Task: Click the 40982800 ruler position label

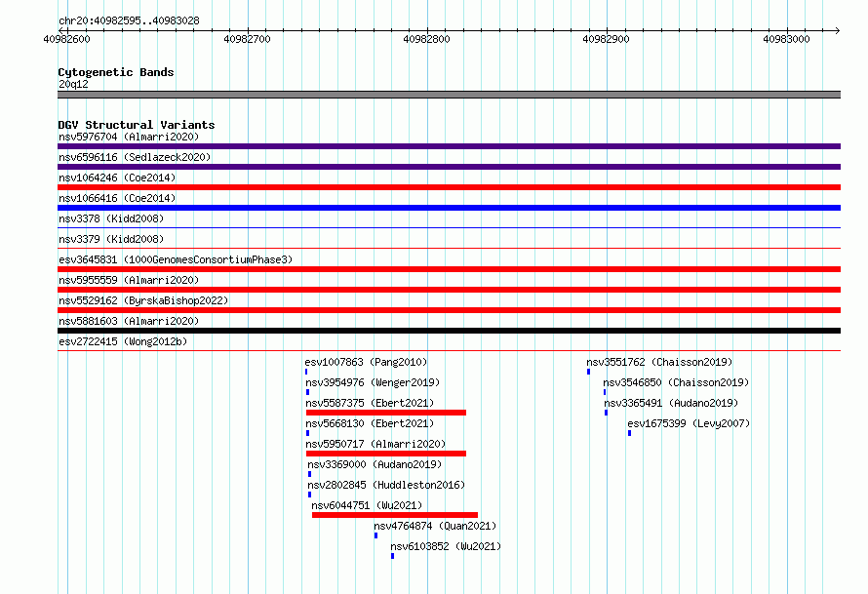Action: coord(427,39)
